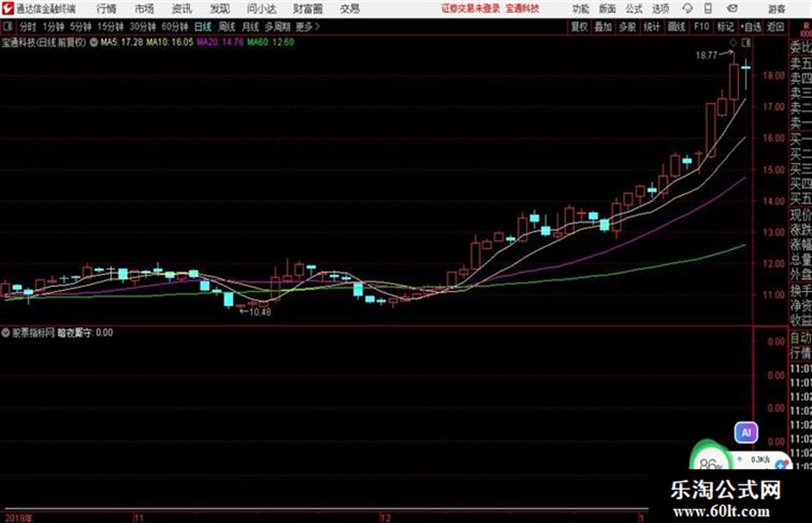Click the 暗夜繁守 indicator label
The width and height of the screenshot is (812, 523).
(x=74, y=332)
